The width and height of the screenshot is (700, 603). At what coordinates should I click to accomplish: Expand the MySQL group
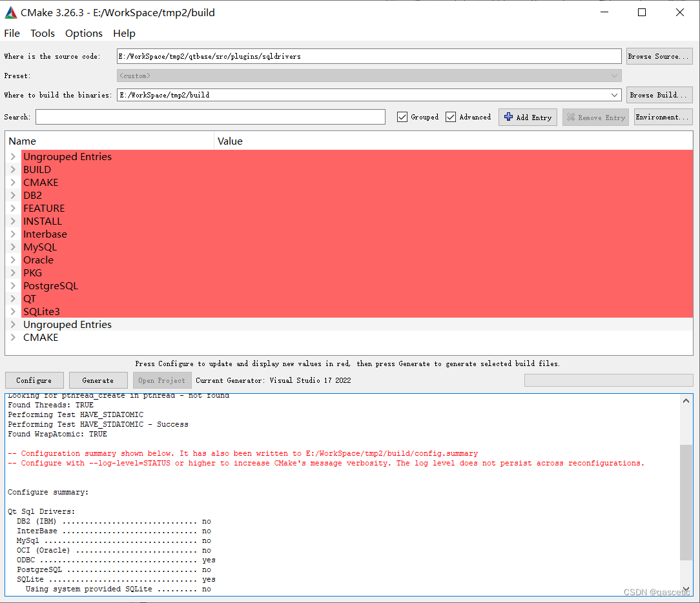point(13,247)
